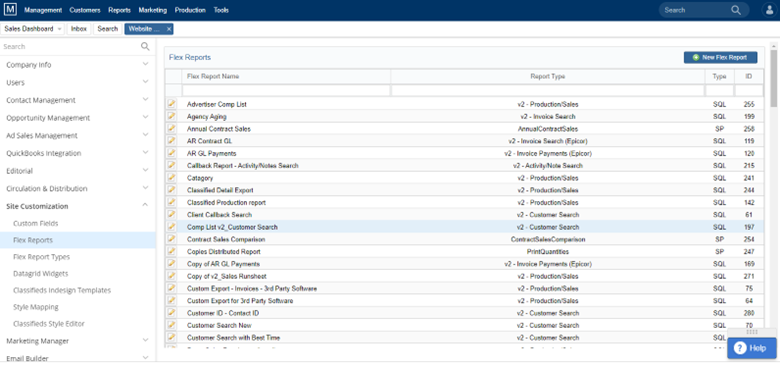Screen dimensions: 780x368
Task: Click the M logo home icon
Action: (9, 9)
